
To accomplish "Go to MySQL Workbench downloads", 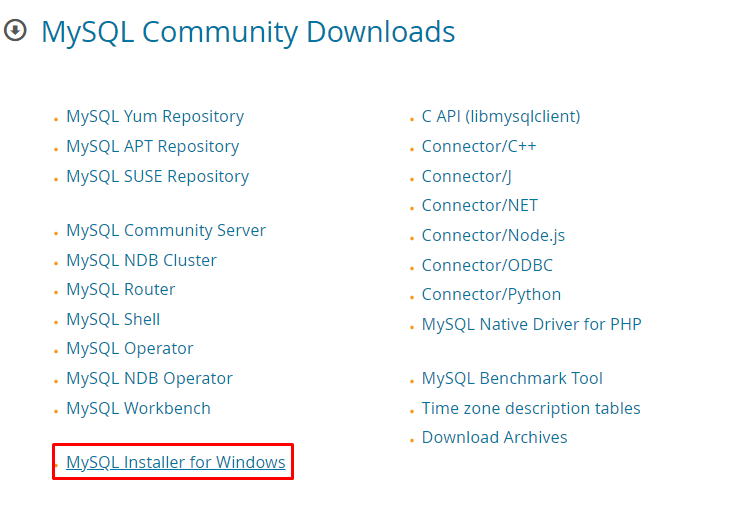I will 138,408.
